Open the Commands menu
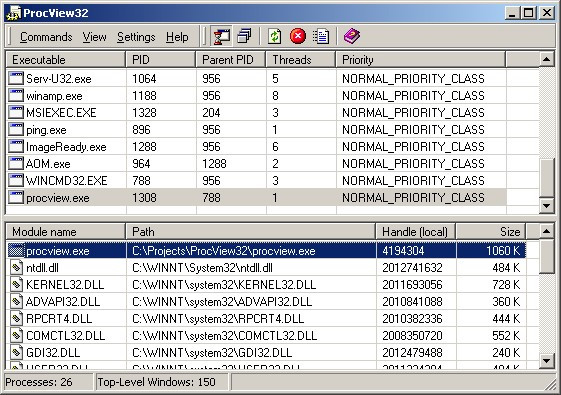This screenshot has height=395, width=561. click(46, 37)
